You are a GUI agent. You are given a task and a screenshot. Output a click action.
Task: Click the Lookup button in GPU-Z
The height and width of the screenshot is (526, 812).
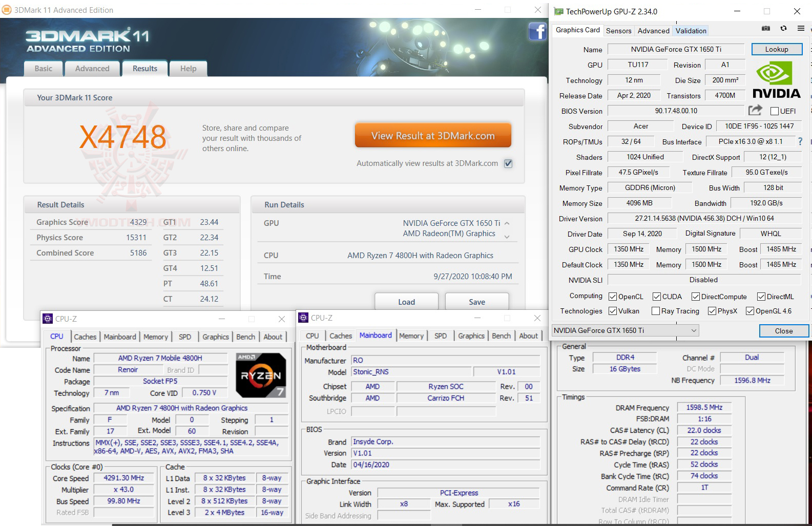point(777,49)
